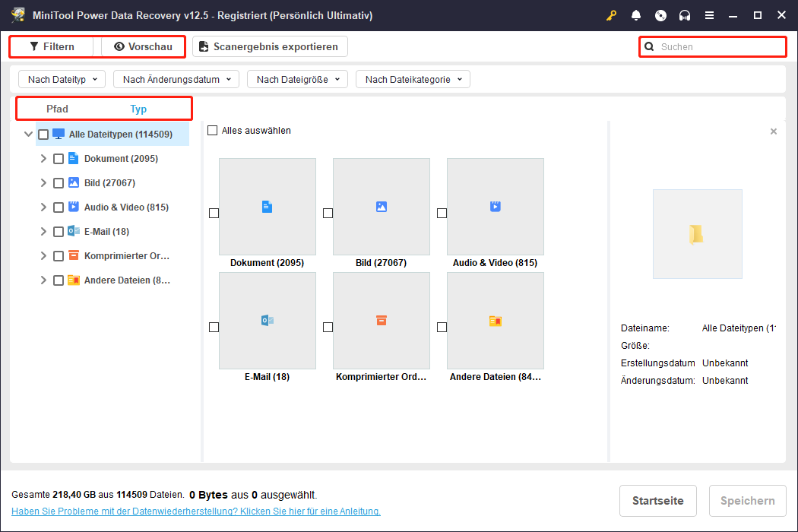Check the Alle Dateitypen checkbox
This screenshot has height=532, width=798.
43,135
